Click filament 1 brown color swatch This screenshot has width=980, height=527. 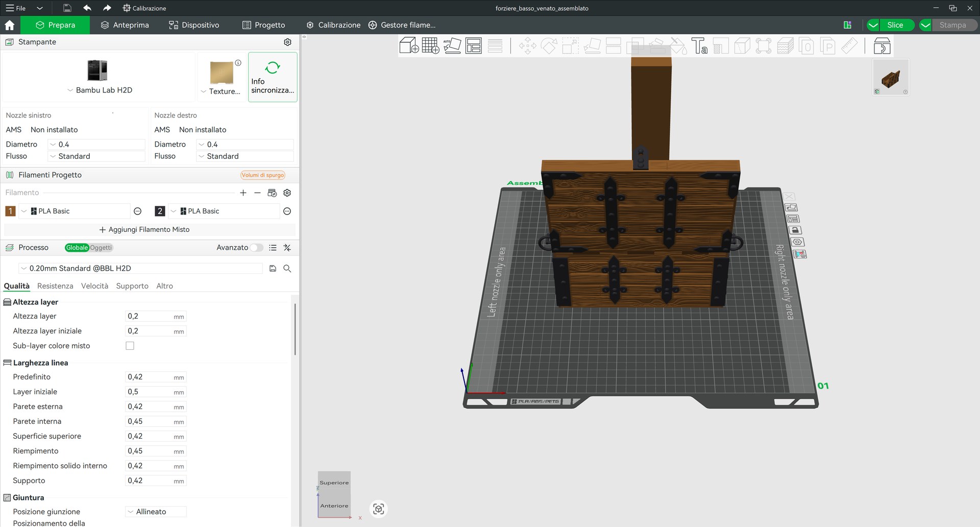(x=10, y=211)
